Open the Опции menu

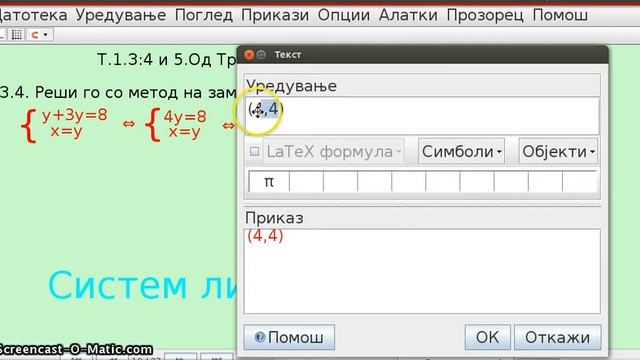click(344, 15)
